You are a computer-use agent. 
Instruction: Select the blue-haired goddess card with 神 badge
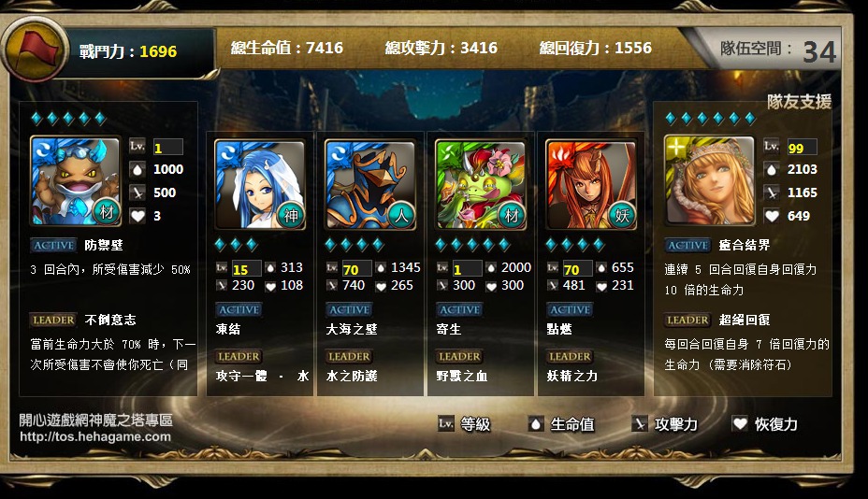point(260,185)
